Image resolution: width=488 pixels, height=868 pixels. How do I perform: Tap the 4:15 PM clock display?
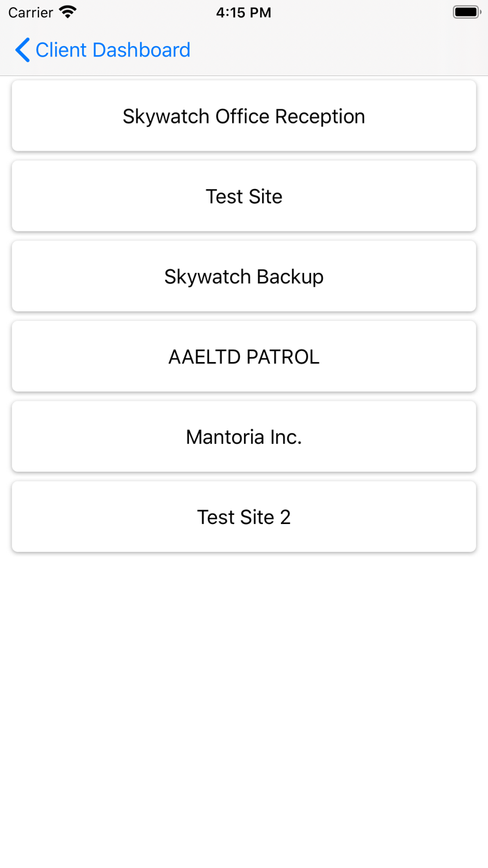pyautogui.click(x=243, y=11)
